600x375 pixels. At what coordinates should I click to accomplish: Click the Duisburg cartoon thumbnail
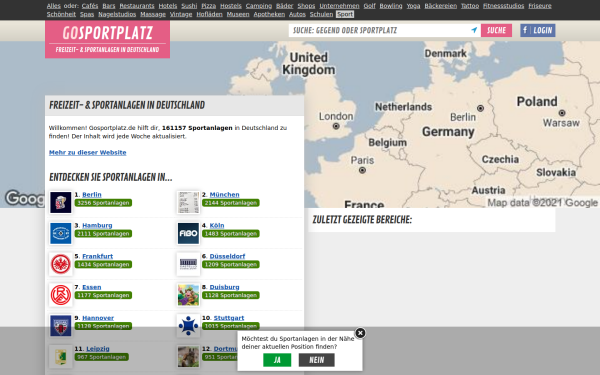[x=188, y=295]
